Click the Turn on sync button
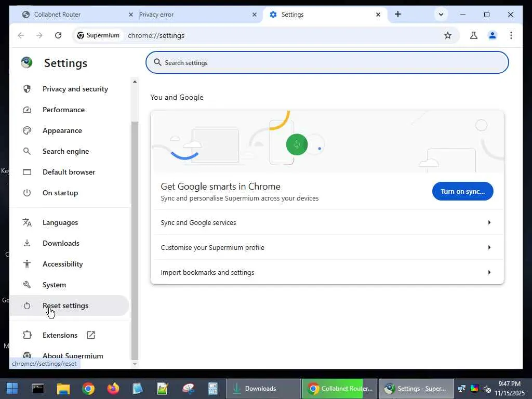This screenshot has width=532, height=399. pyautogui.click(x=462, y=191)
